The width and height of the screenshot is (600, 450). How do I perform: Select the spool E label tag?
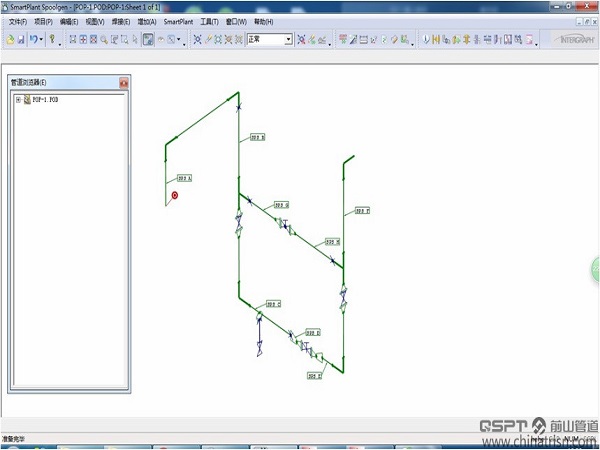pyautogui.click(x=315, y=376)
